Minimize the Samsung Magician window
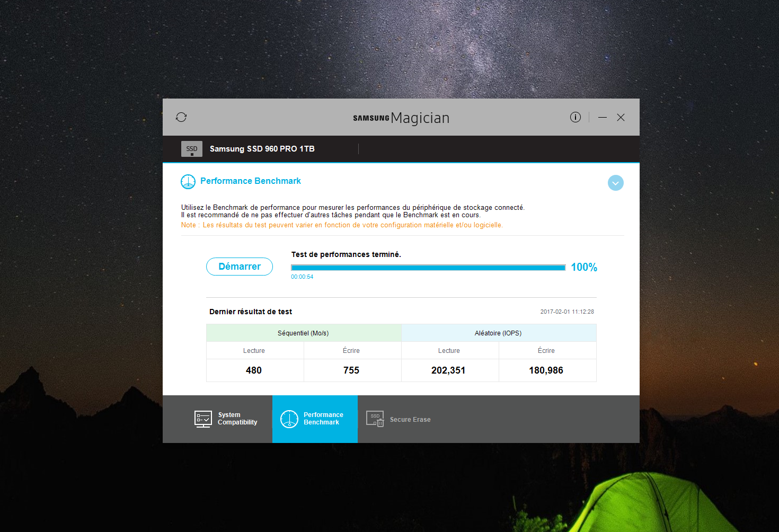This screenshot has height=532, width=779. tap(603, 117)
